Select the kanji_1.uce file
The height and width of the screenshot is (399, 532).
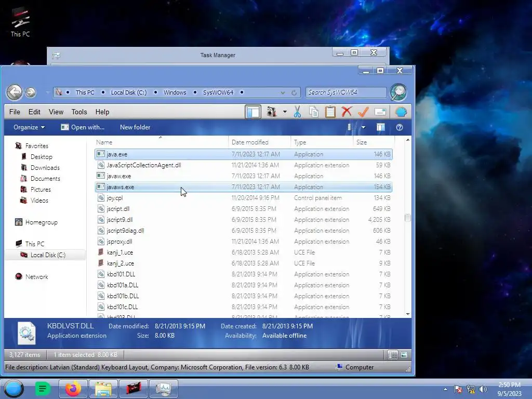pos(243,252)
